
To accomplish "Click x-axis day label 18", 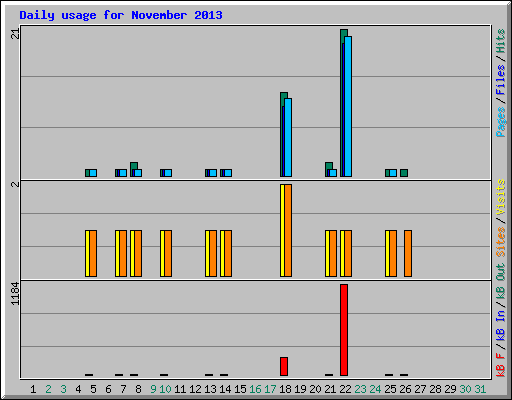I will coord(285,389).
